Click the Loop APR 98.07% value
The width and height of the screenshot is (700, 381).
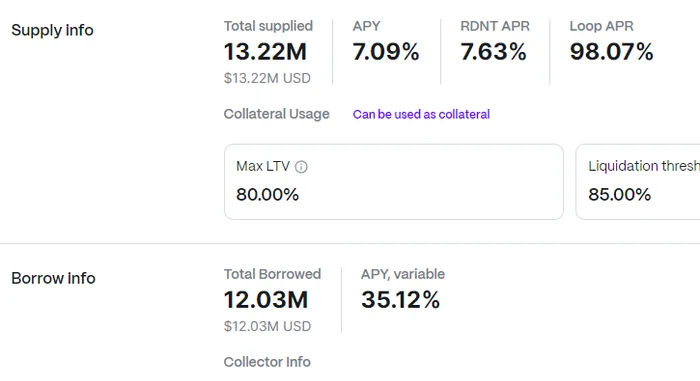(611, 52)
